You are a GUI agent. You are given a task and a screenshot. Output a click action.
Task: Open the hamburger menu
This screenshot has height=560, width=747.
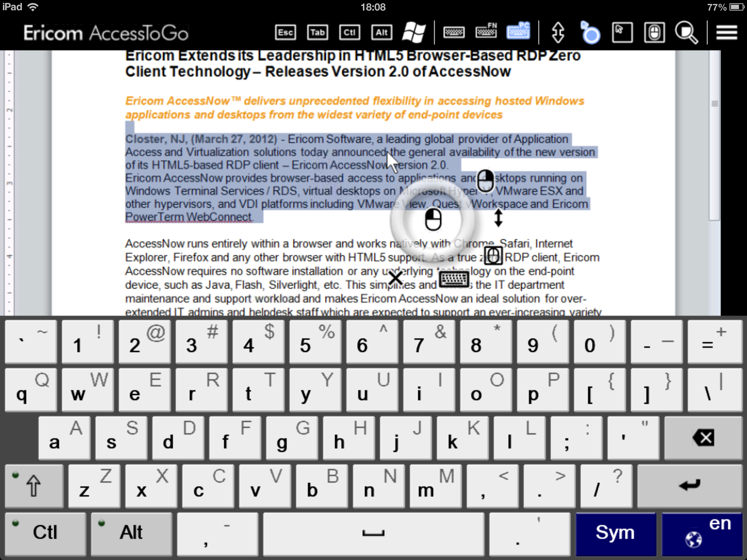click(x=727, y=33)
